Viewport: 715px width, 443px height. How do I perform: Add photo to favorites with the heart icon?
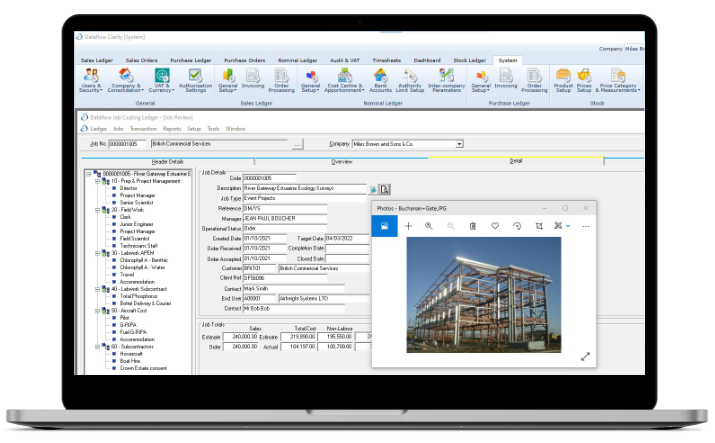pyautogui.click(x=495, y=226)
